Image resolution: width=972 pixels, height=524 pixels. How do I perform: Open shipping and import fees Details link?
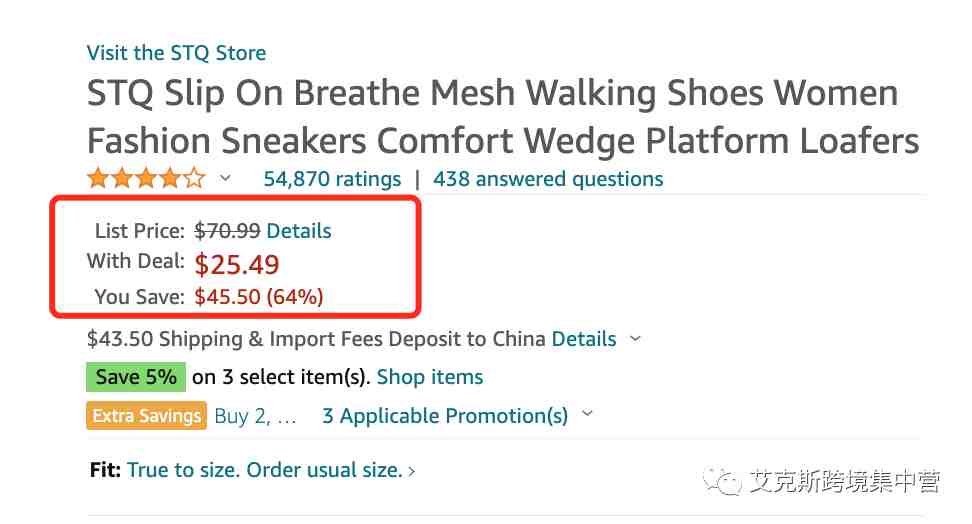[584, 339]
